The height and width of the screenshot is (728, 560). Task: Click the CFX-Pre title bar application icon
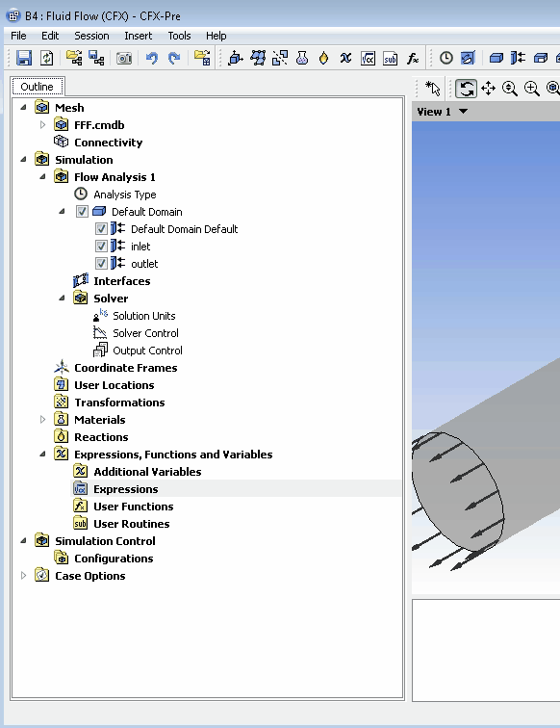tap(13, 15)
